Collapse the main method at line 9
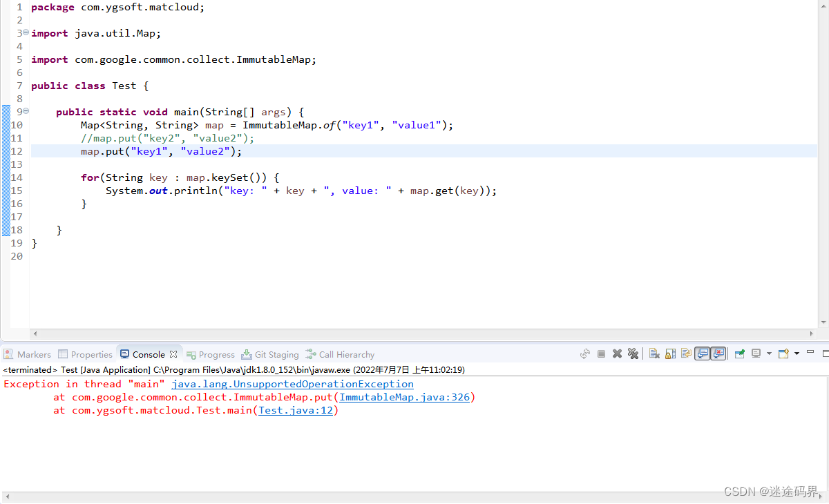 coord(26,111)
